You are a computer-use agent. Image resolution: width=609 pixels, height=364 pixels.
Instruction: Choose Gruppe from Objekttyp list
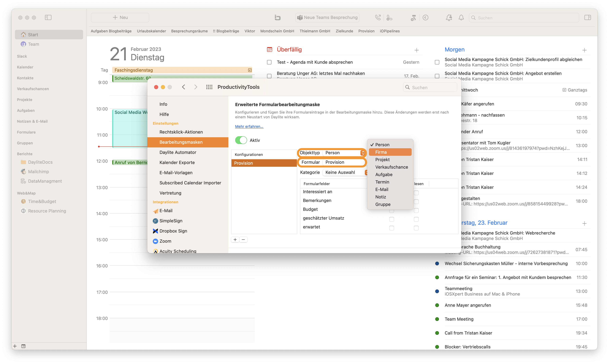pos(390,204)
